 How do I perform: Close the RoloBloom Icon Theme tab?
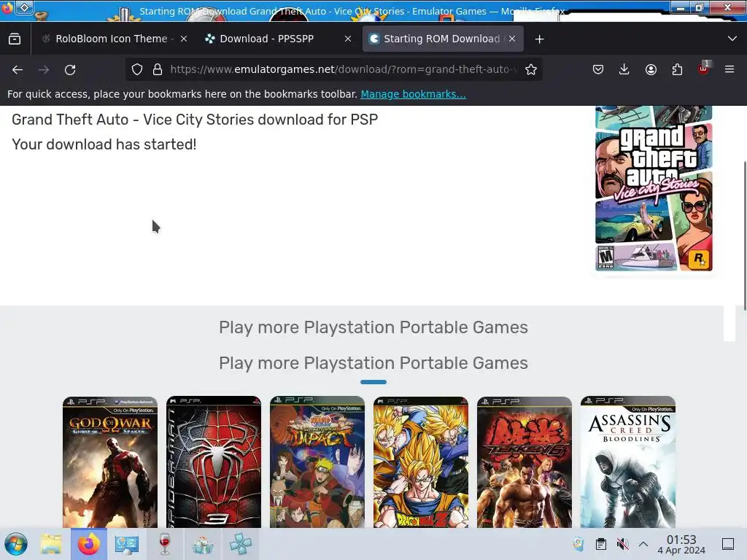(184, 39)
